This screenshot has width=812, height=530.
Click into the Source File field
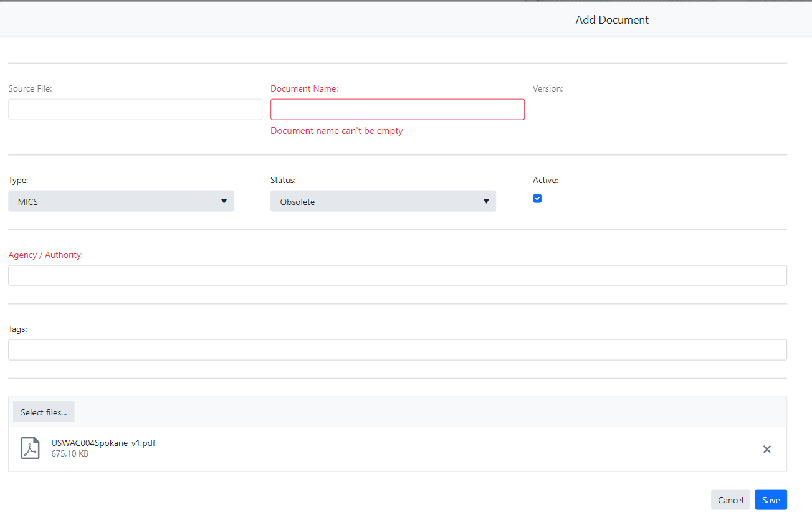(x=135, y=110)
